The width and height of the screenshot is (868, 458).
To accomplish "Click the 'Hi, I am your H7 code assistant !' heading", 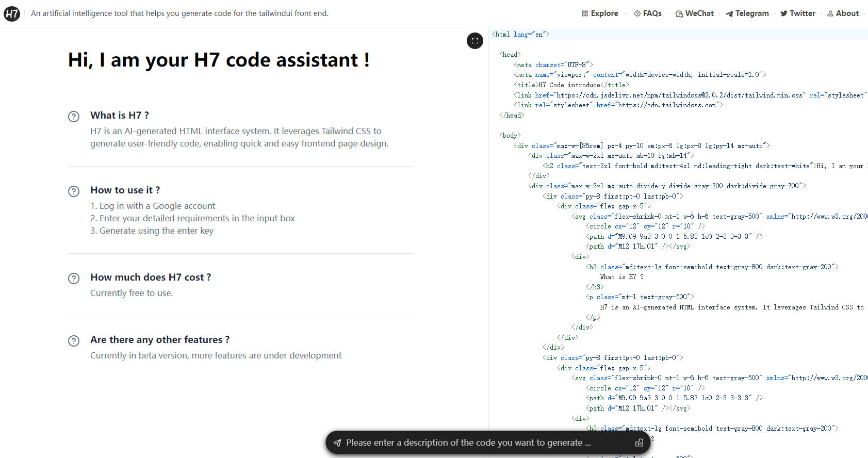I will point(219,60).
